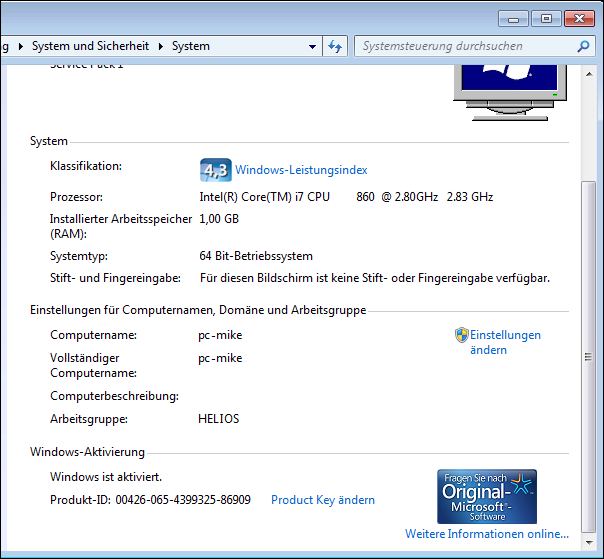
Task: Click the text Windows ist aktiviert.
Action: point(106,477)
